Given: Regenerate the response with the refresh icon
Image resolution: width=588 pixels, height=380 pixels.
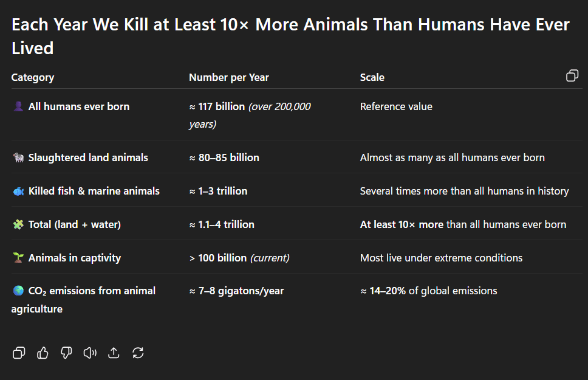Looking at the screenshot, I should pyautogui.click(x=138, y=353).
